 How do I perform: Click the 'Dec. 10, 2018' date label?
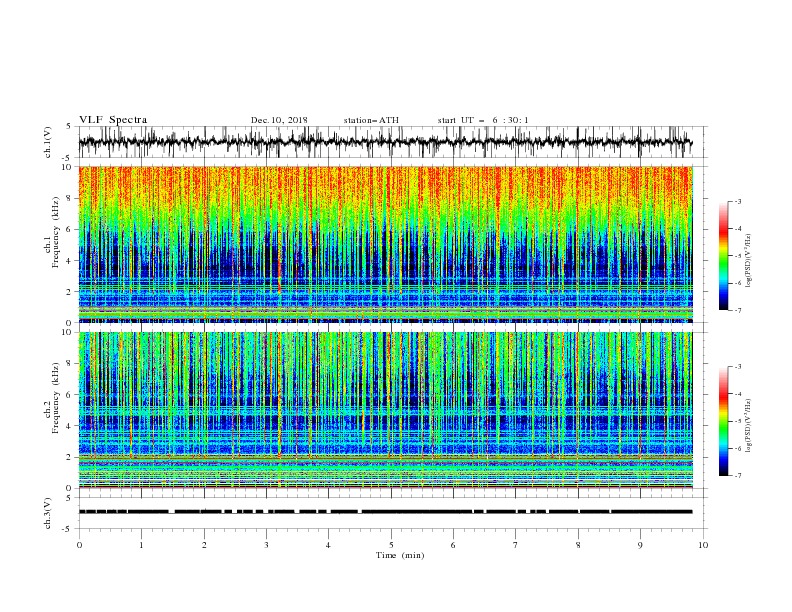pyautogui.click(x=279, y=120)
